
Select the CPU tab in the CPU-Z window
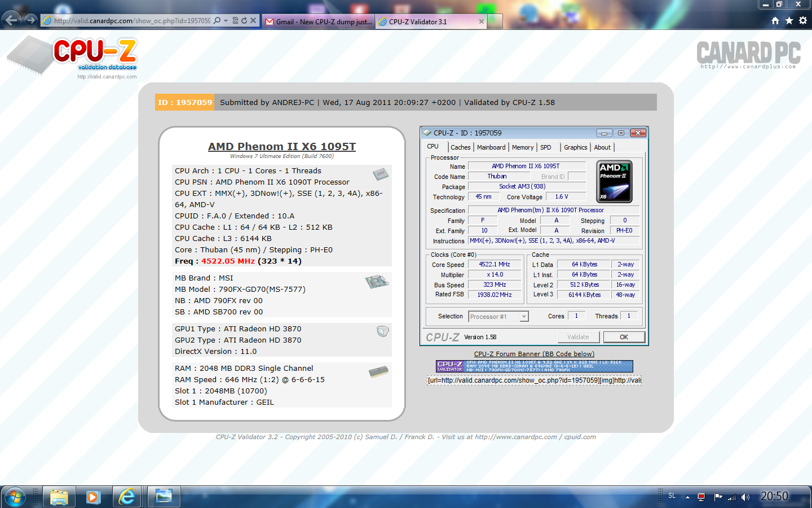coord(433,147)
